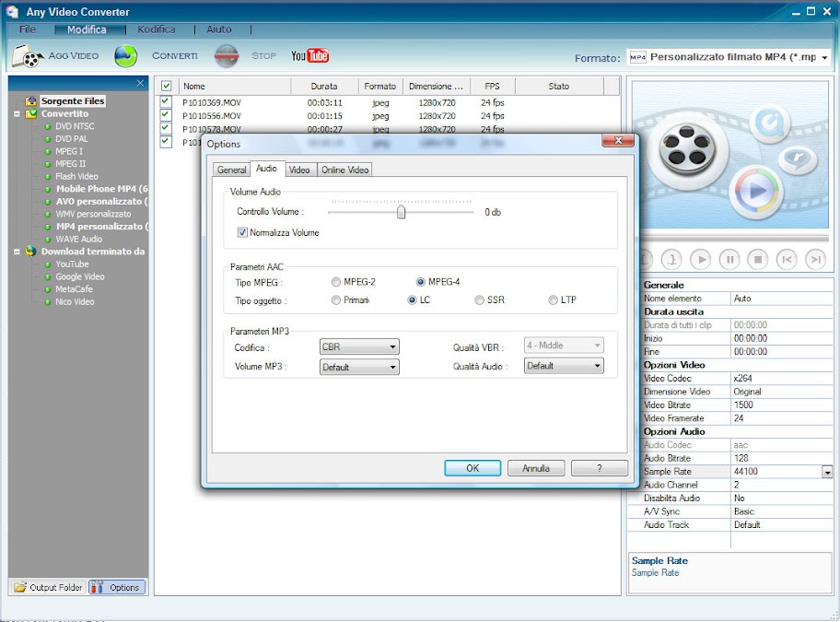This screenshot has width=840, height=622.
Task: Click the green Convert globe icon
Action: click(x=125, y=55)
